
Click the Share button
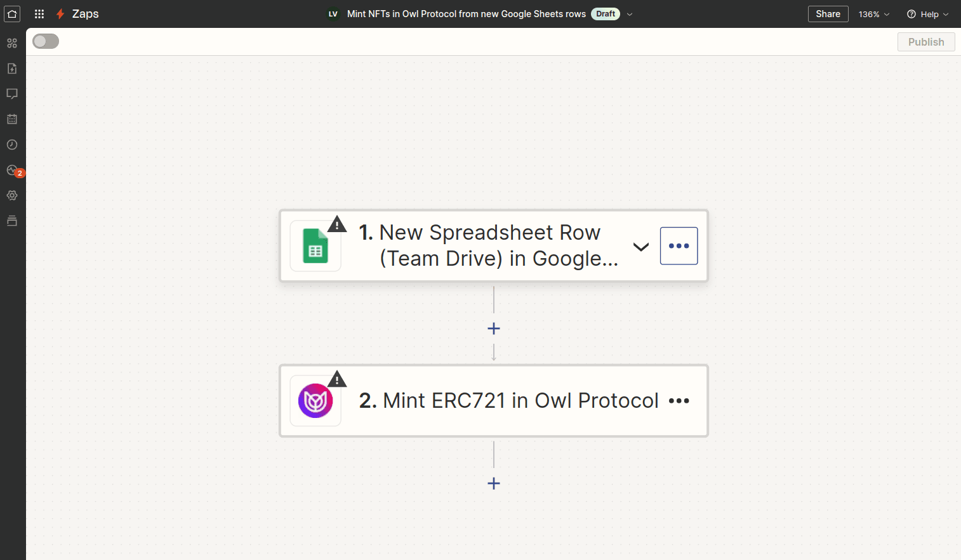[x=828, y=14]
